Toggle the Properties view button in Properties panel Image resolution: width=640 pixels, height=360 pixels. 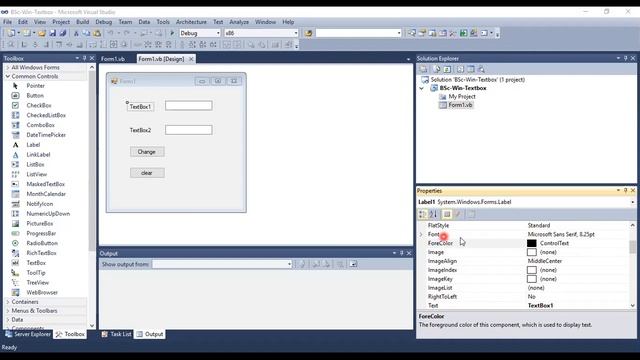point(447,214)
